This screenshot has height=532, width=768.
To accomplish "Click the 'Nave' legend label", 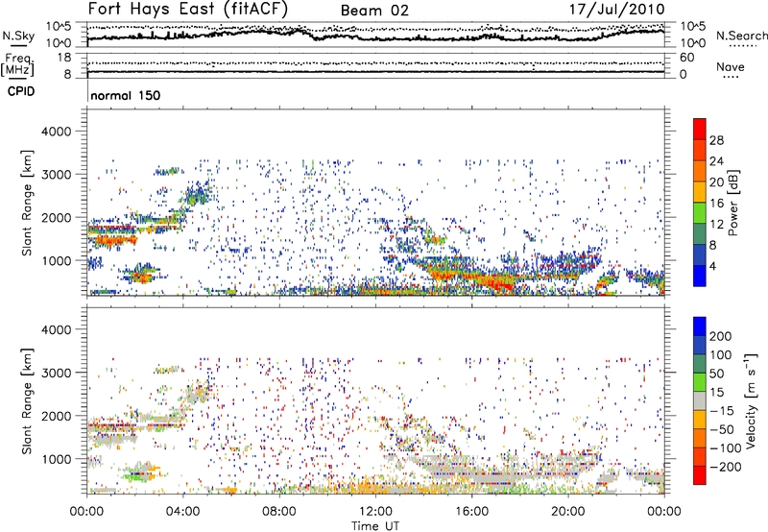I will (730, 66).
